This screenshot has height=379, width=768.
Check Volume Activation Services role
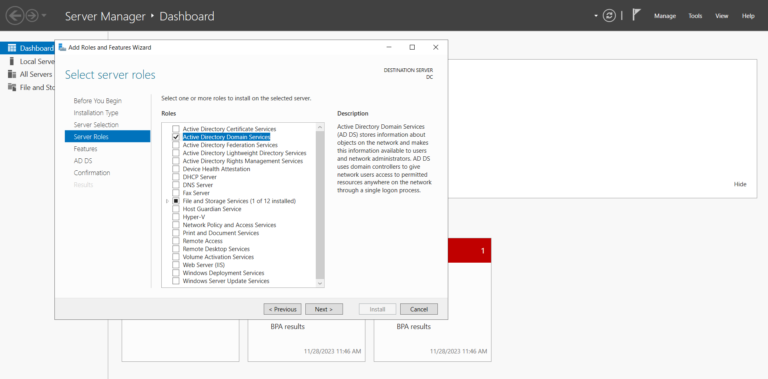(x=176, y=257)
